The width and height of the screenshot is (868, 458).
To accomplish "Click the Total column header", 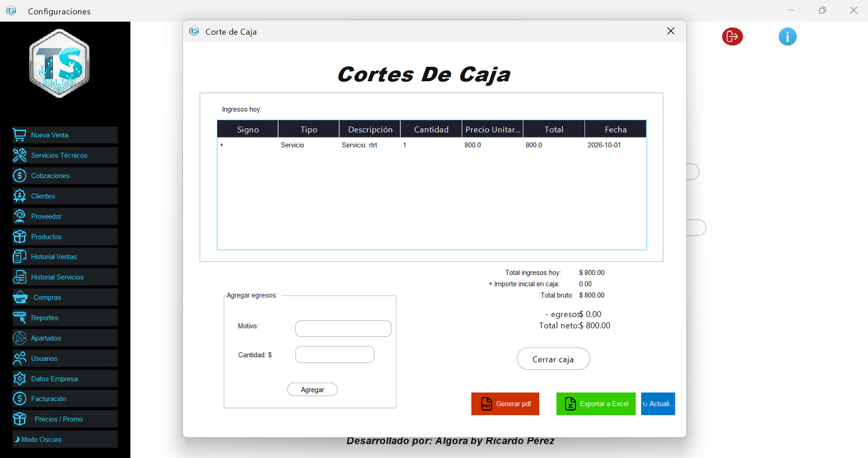I will [554, 130].
